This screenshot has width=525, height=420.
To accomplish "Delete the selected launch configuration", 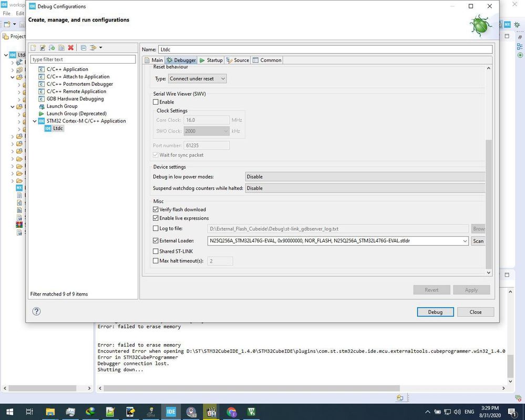I will pyautogui.click(x=70, y=48).
